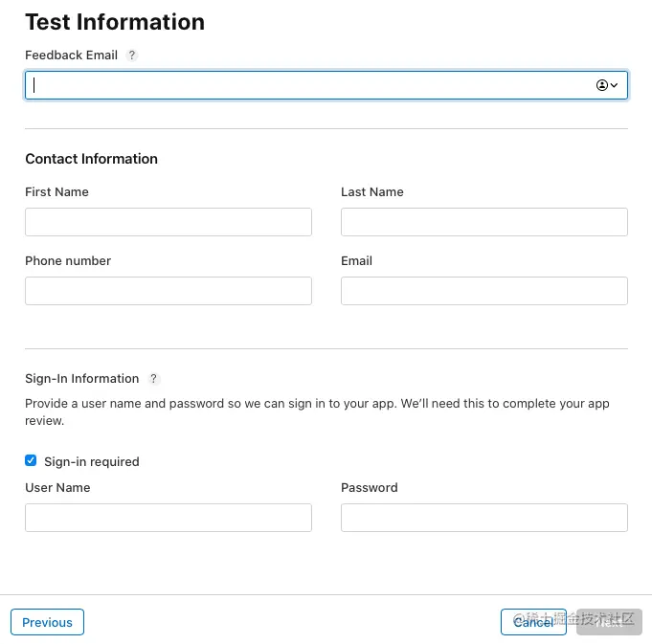Click the contact autofill person icon

click(x=601, y=85)
